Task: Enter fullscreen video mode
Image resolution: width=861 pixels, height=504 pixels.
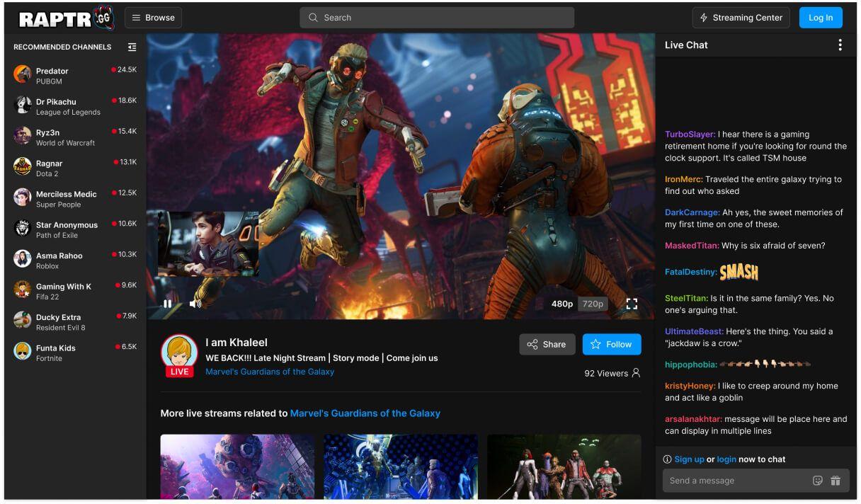Action: 632,304
